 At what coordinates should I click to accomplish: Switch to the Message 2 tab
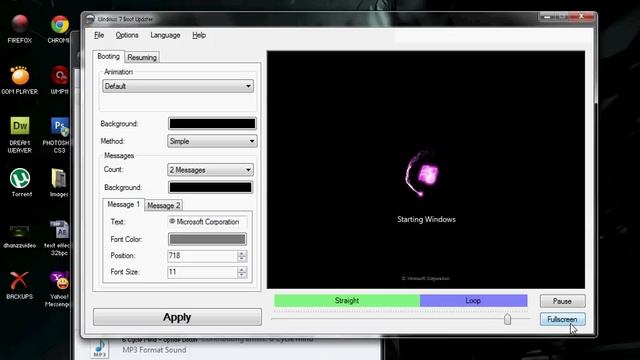tap(164, 205)
